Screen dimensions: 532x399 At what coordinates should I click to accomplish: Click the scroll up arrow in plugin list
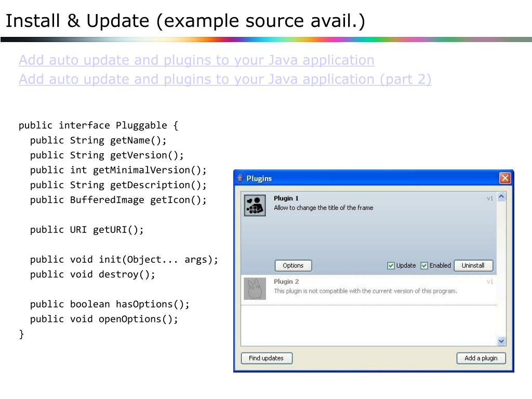[501, 197]
